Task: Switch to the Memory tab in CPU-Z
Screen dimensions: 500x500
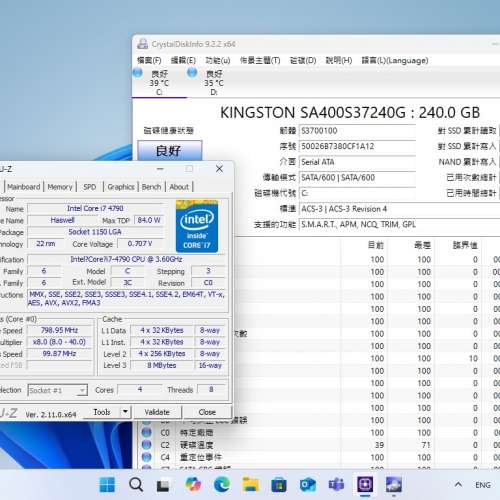Action: [60, 187]
